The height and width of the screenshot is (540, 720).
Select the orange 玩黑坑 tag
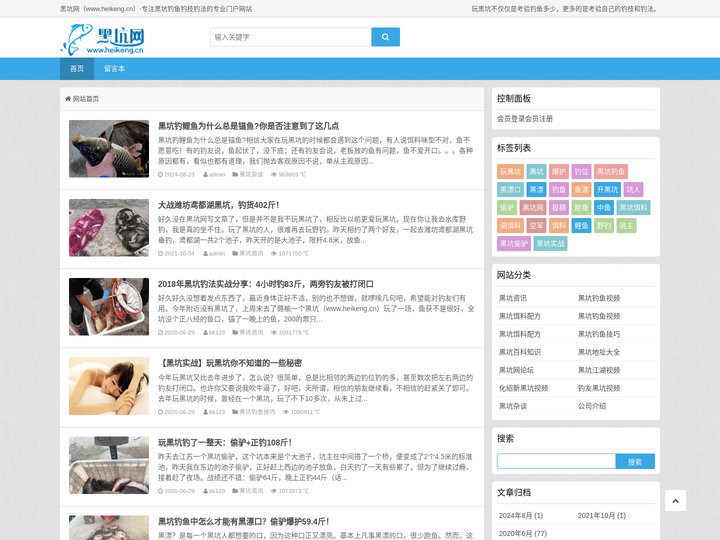point(510,171)
